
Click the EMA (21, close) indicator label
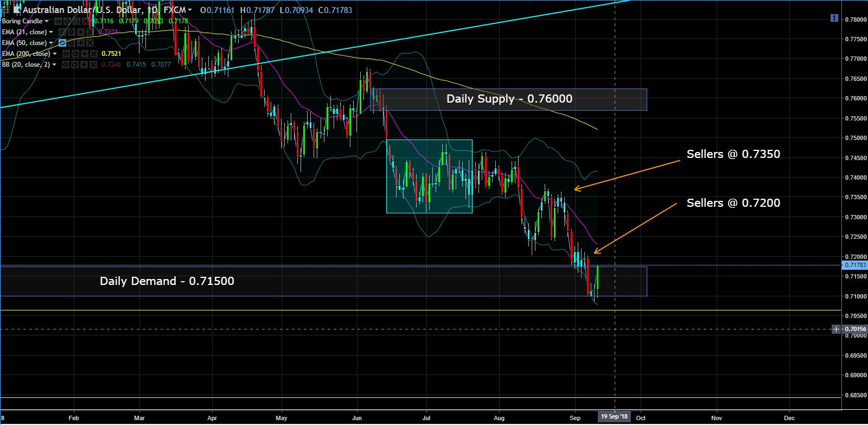pos(24,32)
